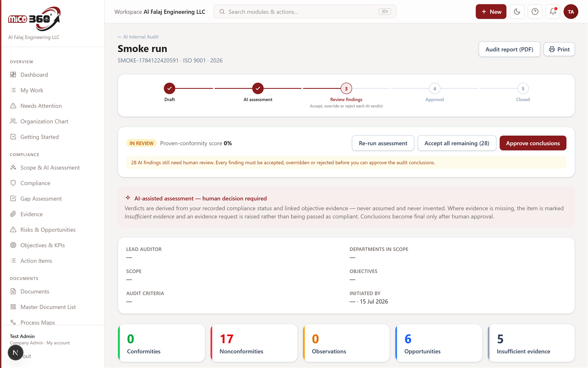The height and width of the screenshot is (368, 588).
Task: Focus the Search modules & actions field
Action: [305, 12]
